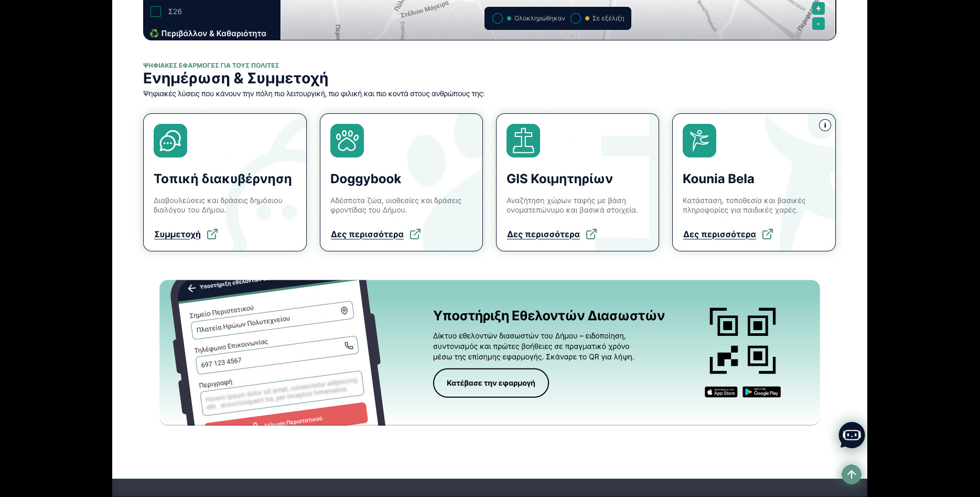Click the Τοπική διακυβέρνηση chat bubbles icon
Image resolution: width=980 pixels, height=497 pixels.
click(170, 141)
